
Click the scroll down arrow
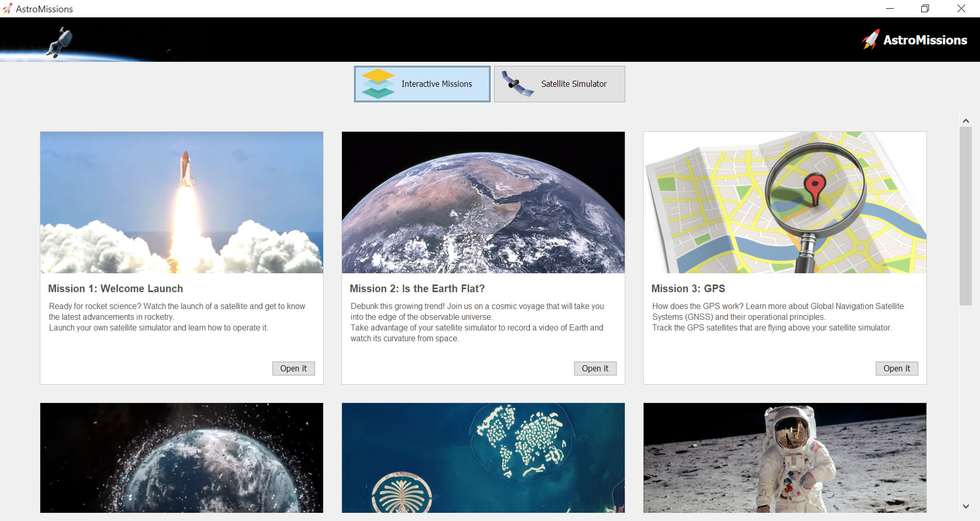point(966,506)
